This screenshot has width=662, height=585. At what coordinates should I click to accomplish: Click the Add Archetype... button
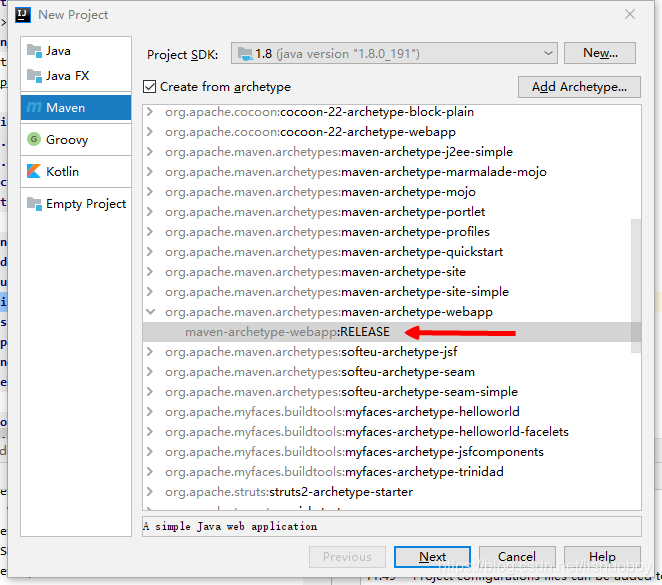pos(579,87)
